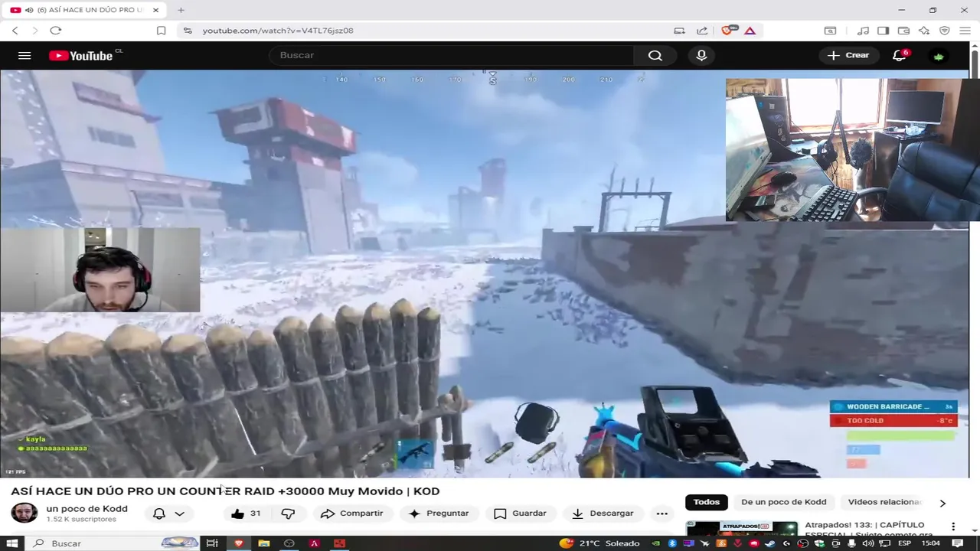Click the taskbar clock 15:04
This screenshot has height=551, width=980.
pyautogui.click(x=930, y=543)
